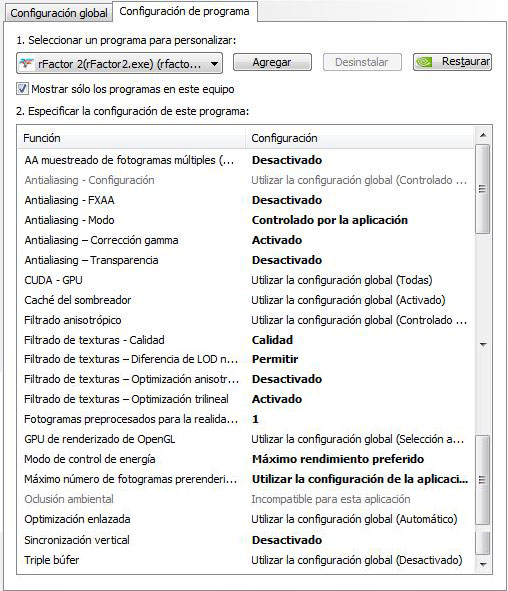Open the rFactor 2 program dropdown
This screenshot has height=591, width=508.
point(119,63)
